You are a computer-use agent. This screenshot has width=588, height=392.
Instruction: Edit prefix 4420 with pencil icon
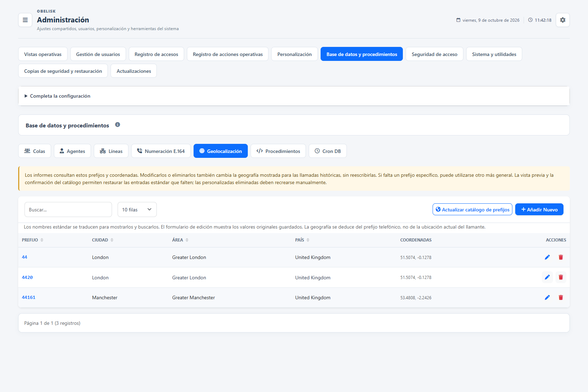547,277
